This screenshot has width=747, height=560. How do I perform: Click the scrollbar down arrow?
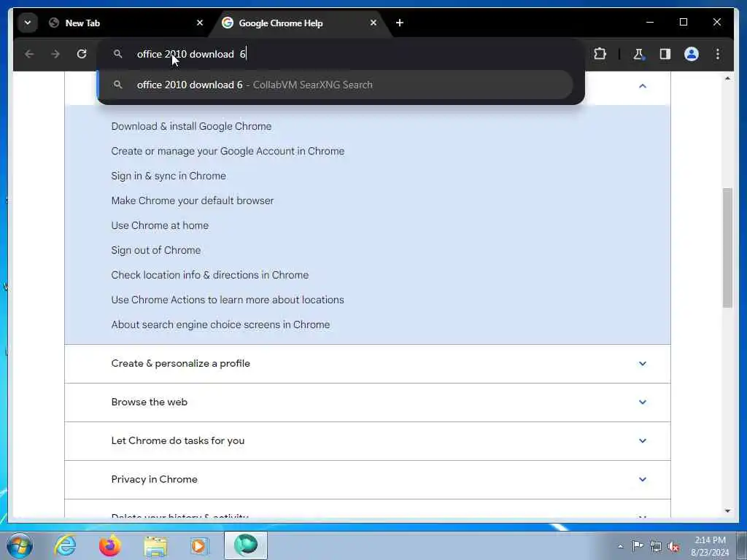(727, 511)
